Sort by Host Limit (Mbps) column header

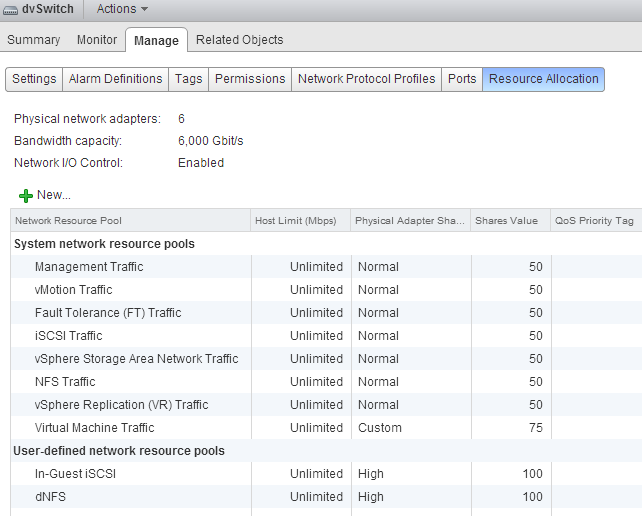click(x=299, y=220)
